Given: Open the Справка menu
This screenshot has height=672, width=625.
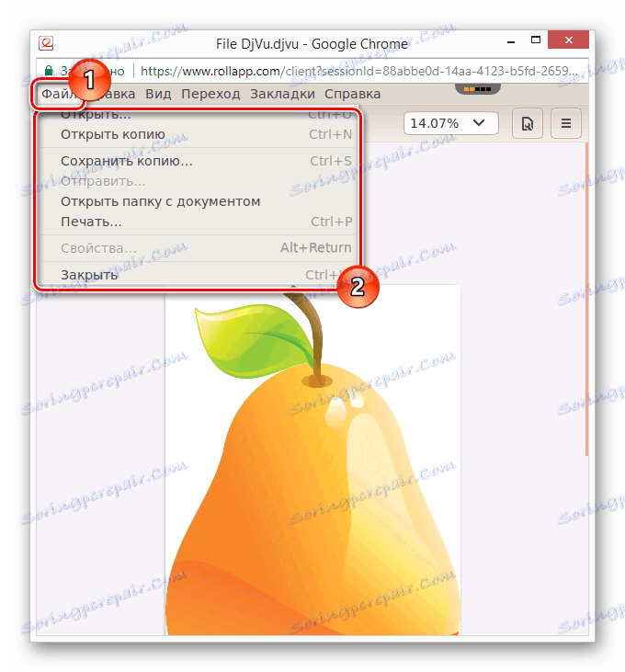Looking at the screenshot, I should pyautogui.click(x=352, y=94).
